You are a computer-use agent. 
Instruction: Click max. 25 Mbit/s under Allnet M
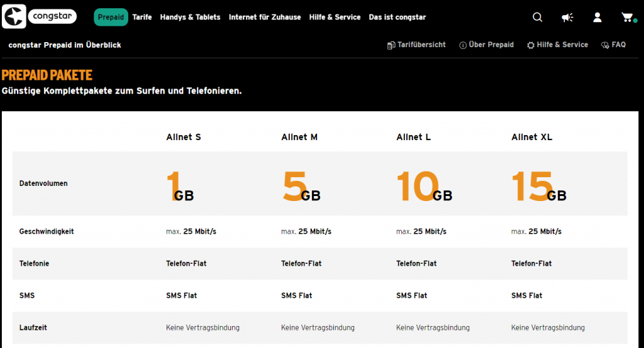(x=306, y=231)
